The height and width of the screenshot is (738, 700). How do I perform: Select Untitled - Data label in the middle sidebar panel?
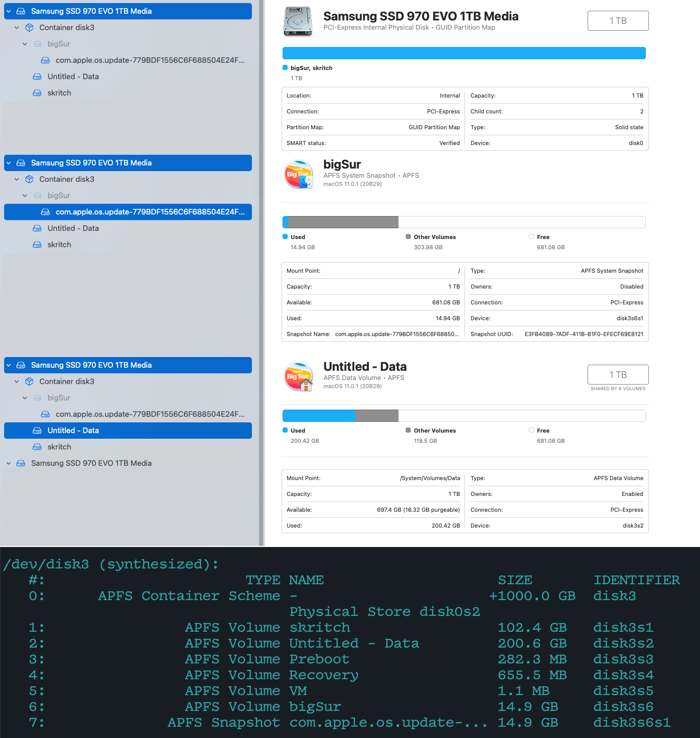click(73, 228)
